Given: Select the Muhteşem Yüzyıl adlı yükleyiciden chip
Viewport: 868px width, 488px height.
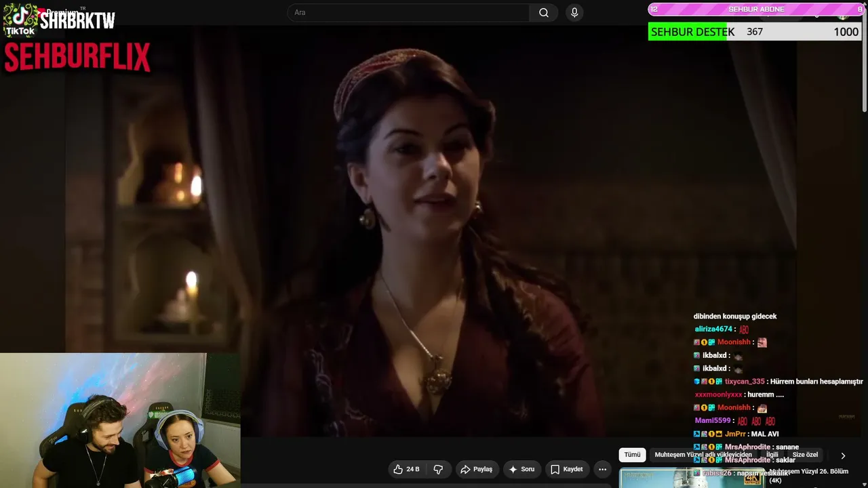Looking at the screenshot, I should 703,455.
